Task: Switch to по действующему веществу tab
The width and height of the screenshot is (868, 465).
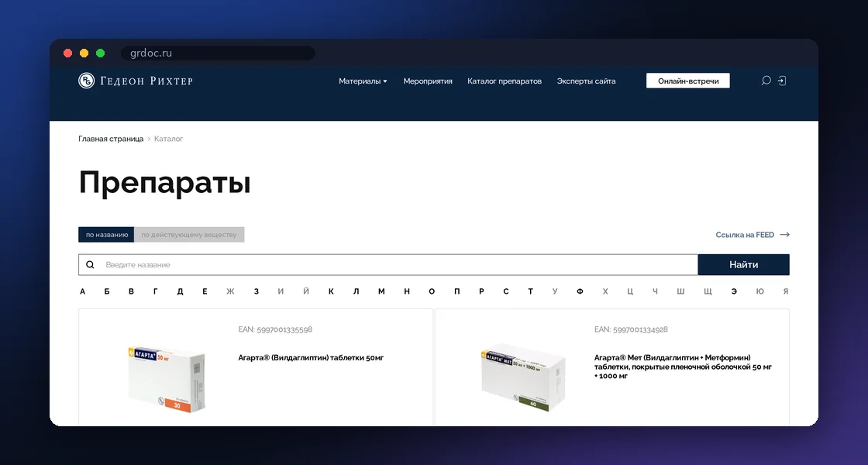Action: point(189,235)
